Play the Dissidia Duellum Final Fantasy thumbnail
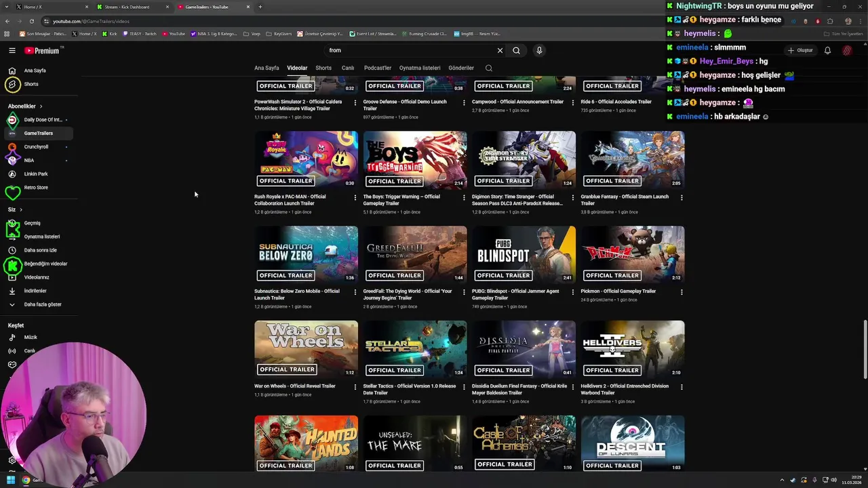Image resolution: width=868 pixels, height=488 pixels. [524, 349]
